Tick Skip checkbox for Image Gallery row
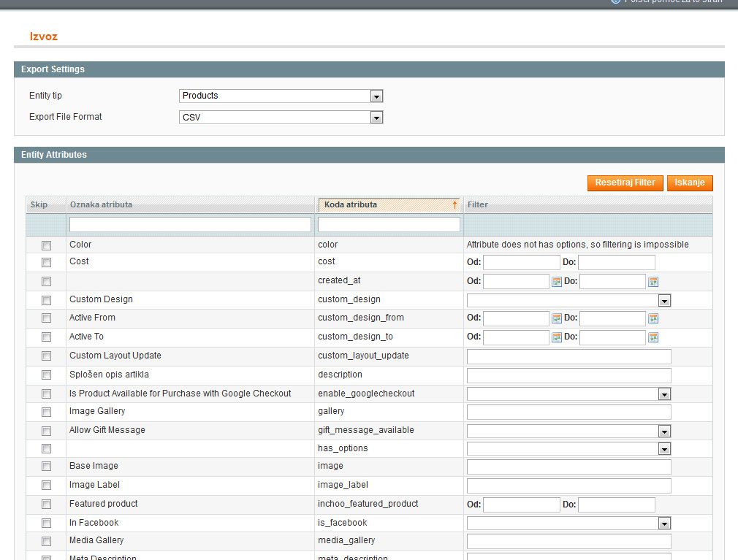 click(x=46, y=412)
